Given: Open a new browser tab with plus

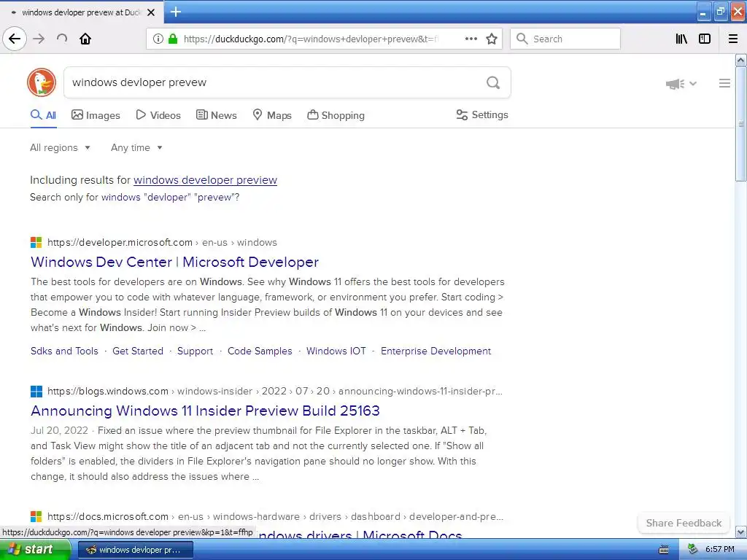Looking at the screenshot, I should [175, 12].
